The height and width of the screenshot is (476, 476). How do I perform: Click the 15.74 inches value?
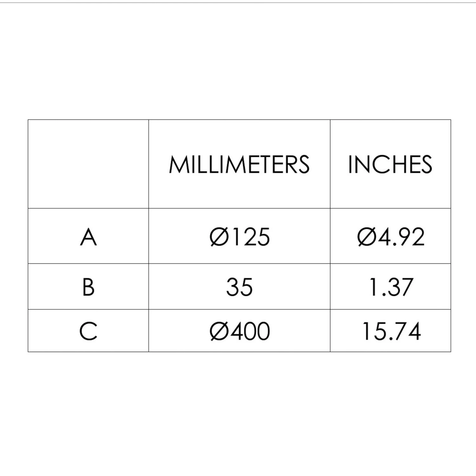click(x=391, y=332)
